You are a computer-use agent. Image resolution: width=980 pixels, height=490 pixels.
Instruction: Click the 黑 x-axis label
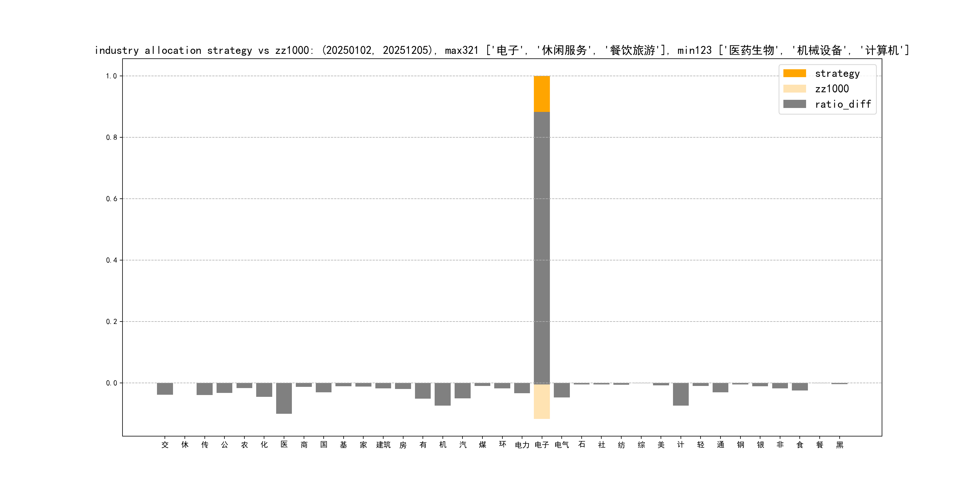(x=840, y=445)
